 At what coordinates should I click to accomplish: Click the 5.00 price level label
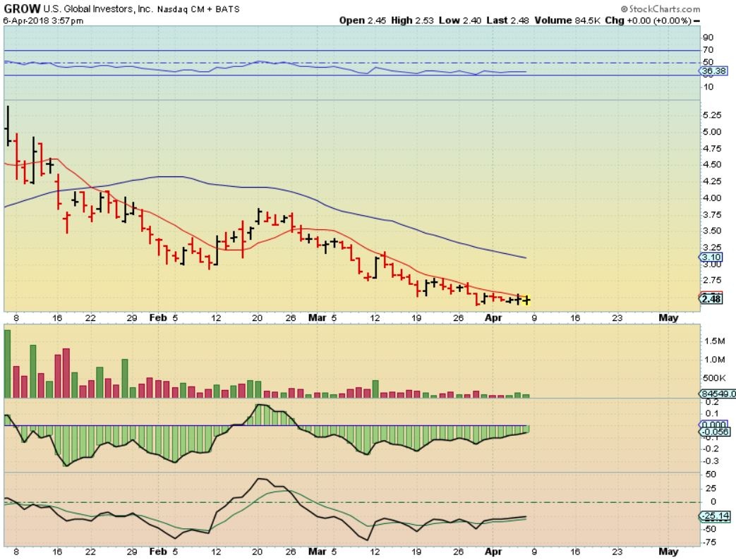712,132
